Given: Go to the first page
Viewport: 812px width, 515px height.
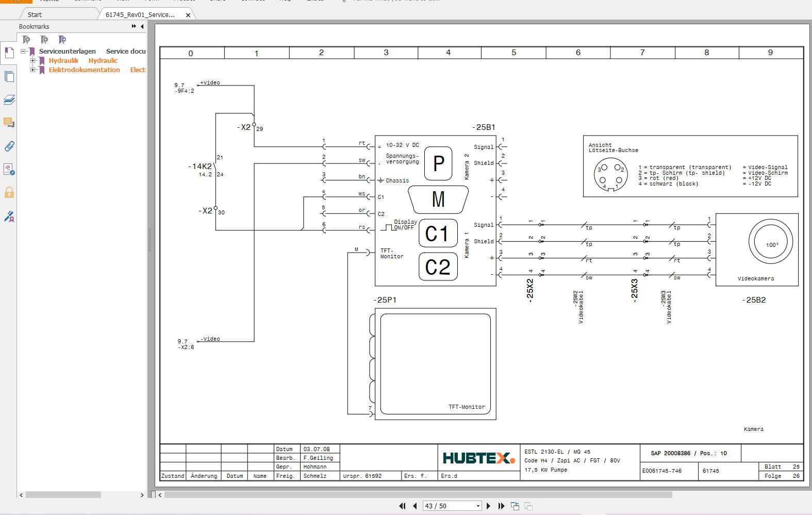Looking at the screenshot, I should pos(402,506).
